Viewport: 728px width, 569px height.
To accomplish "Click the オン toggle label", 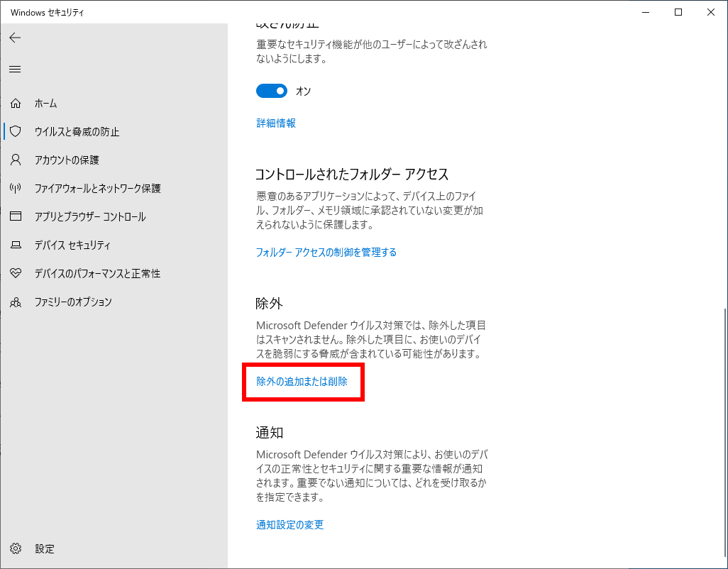I will (x=303, y=91).
